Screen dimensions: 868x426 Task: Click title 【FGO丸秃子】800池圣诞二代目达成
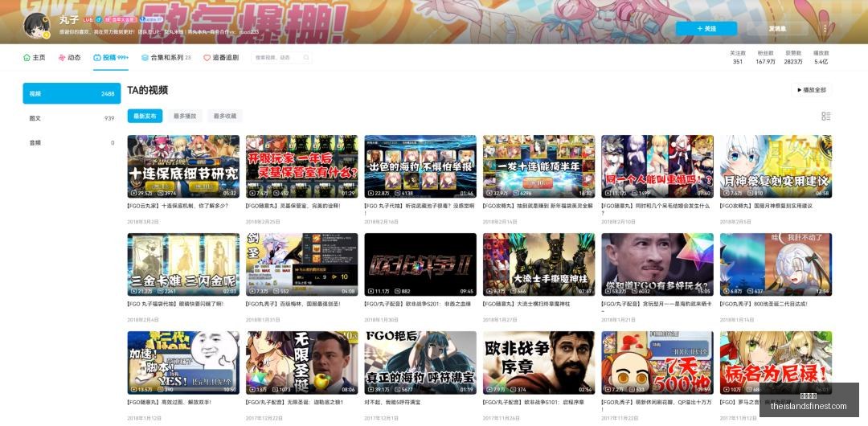pos(764,304)
